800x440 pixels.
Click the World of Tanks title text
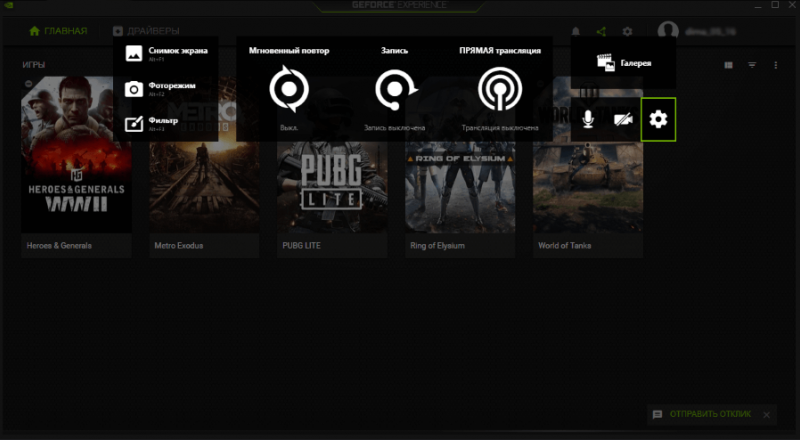(565, 246)
